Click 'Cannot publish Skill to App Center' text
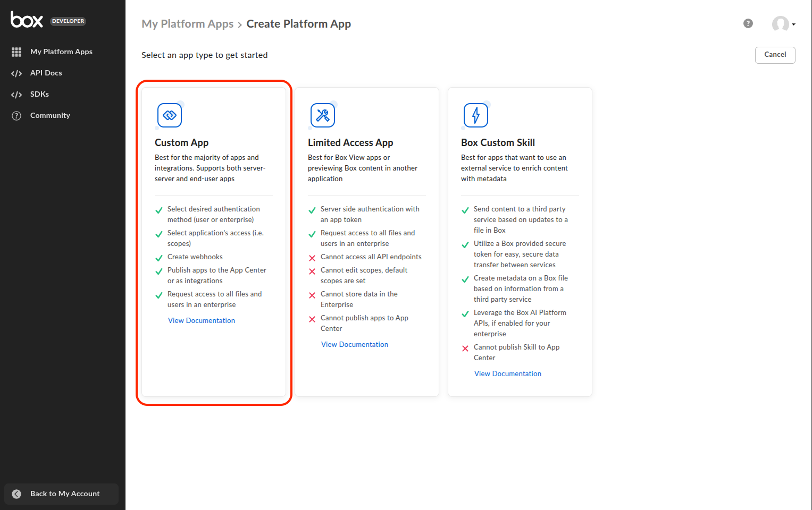Viewport: 812px width, 510px height. (517, 352)
